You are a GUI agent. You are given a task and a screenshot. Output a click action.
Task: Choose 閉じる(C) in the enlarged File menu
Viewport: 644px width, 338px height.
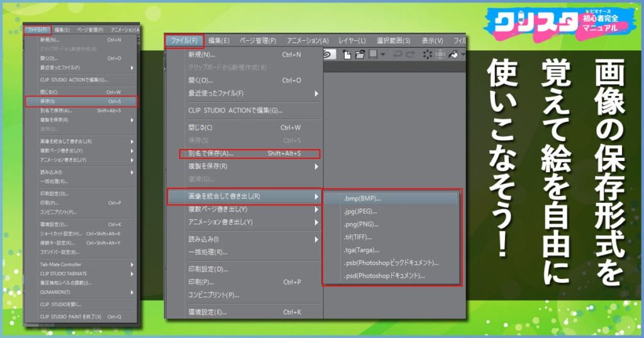(245, 128)
